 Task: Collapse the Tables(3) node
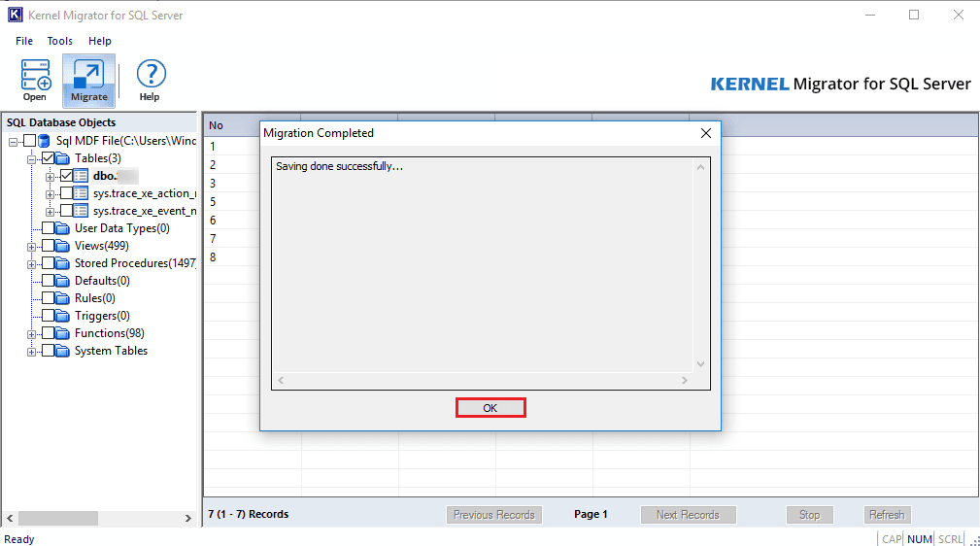tap(31, 159)
